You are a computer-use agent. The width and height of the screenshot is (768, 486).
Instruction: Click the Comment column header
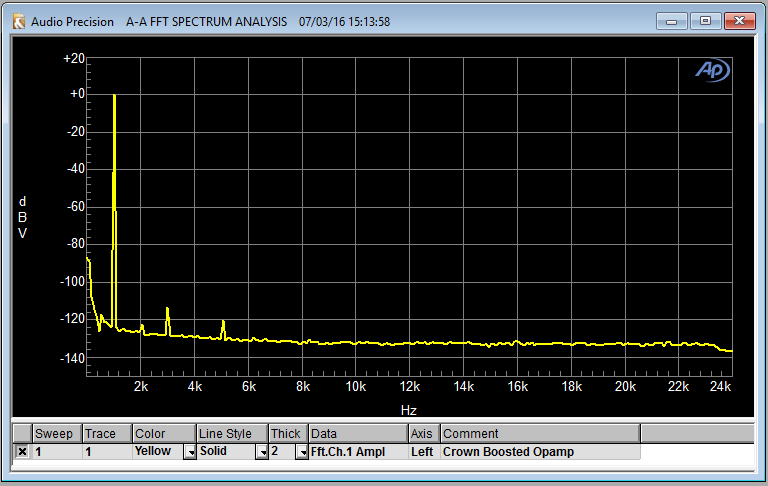click(540, 434)
